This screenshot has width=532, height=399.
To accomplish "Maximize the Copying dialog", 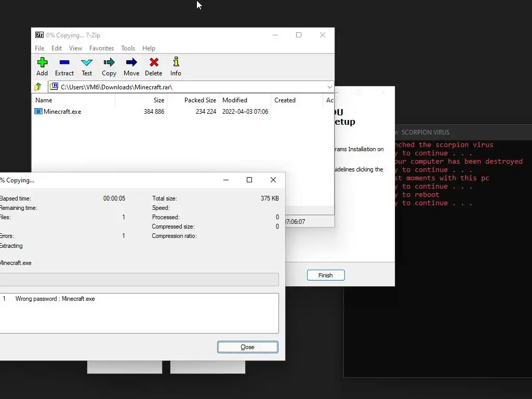I will [249, 180].
